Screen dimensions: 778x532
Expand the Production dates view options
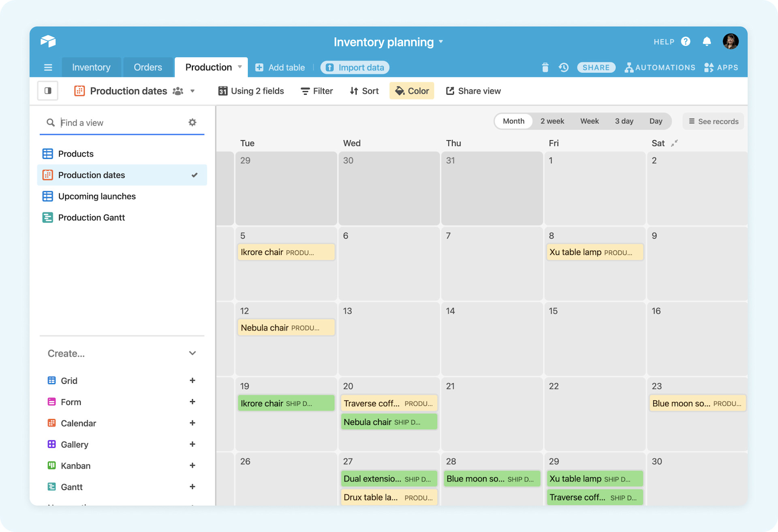pos(192,91)
